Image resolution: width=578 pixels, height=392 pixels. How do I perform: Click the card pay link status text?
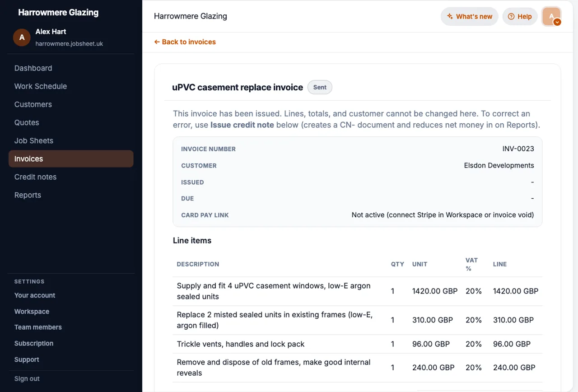pyautogui.click(x=443, y=215)
